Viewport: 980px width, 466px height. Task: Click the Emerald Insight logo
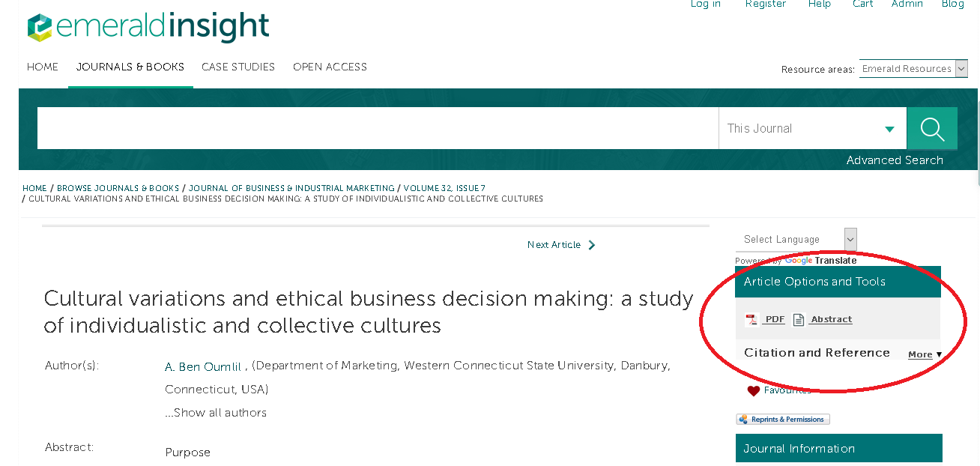coord(148,27)
